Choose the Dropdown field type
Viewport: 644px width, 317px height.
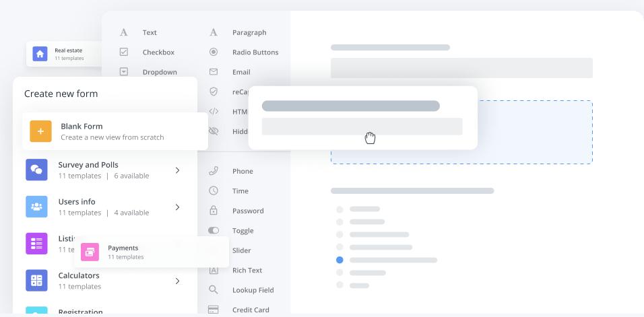[x=159, y=72]
